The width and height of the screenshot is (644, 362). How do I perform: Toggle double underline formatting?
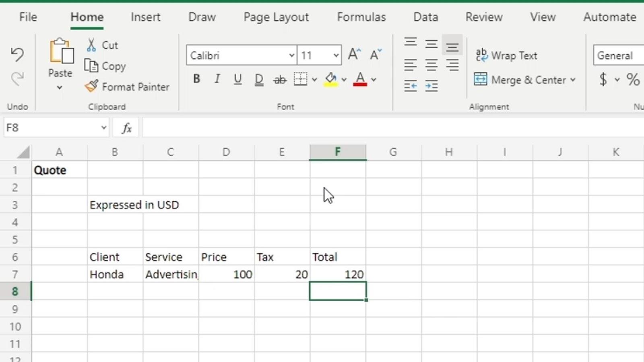pos(259,79)
